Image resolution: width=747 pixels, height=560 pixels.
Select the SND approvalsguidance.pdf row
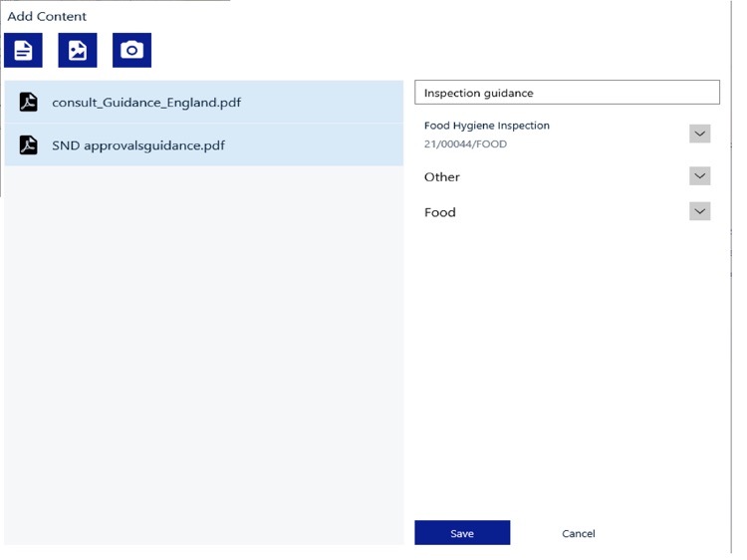204,144
